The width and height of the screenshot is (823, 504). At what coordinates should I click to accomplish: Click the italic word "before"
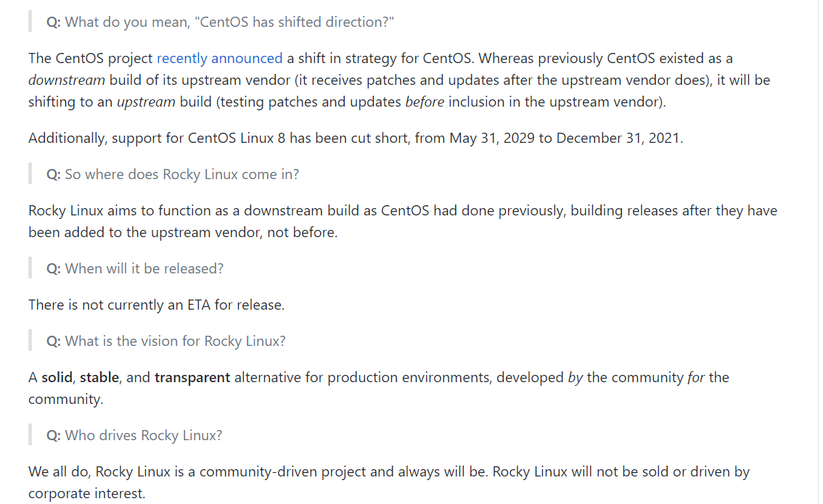pyautogui.click(x=425, y=102)
